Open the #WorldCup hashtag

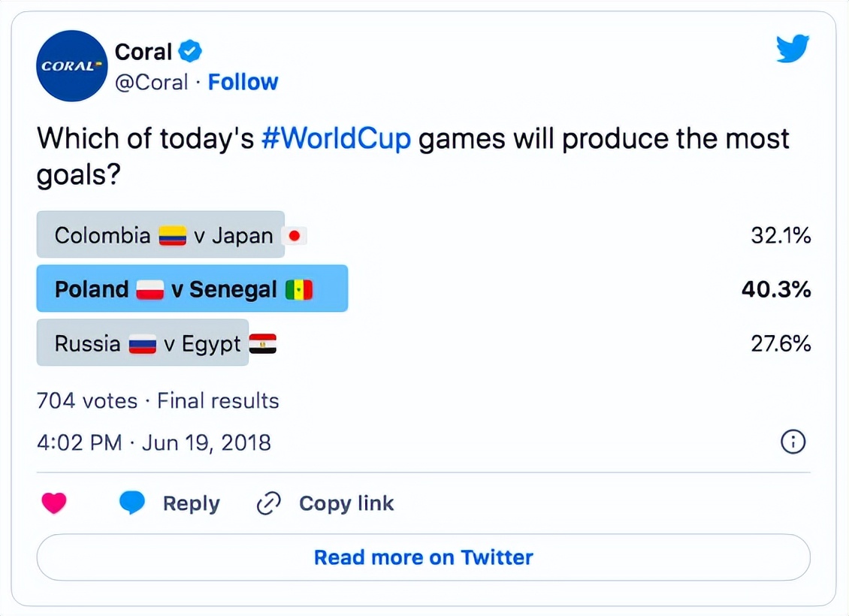coord(336,138)
